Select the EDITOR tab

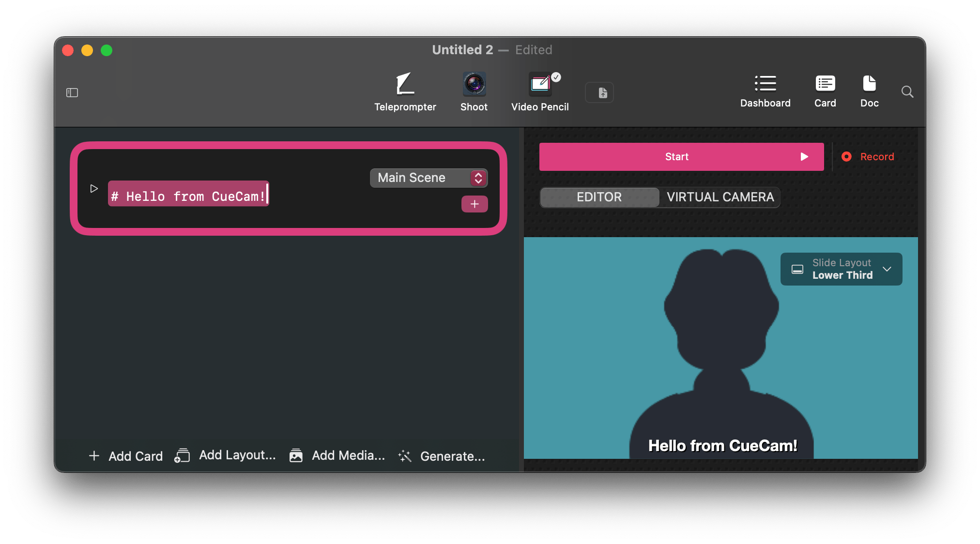pos(599,197)
